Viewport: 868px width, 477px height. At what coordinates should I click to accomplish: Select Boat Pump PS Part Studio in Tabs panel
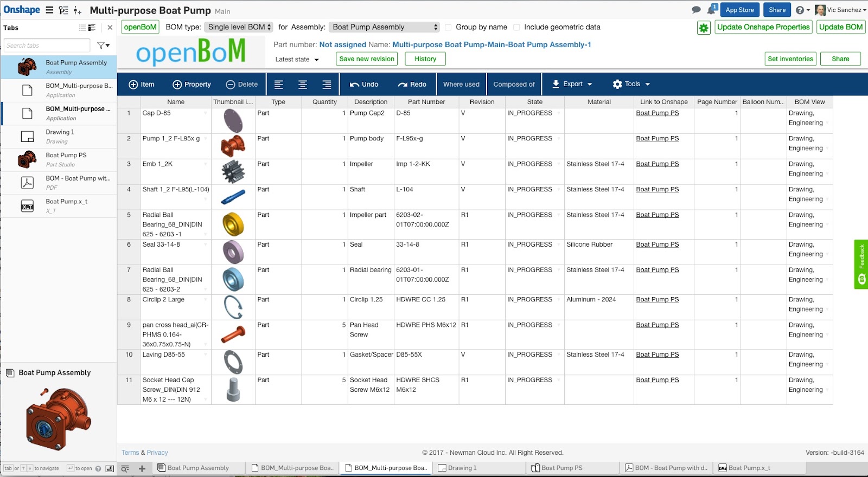pos(59,160)
